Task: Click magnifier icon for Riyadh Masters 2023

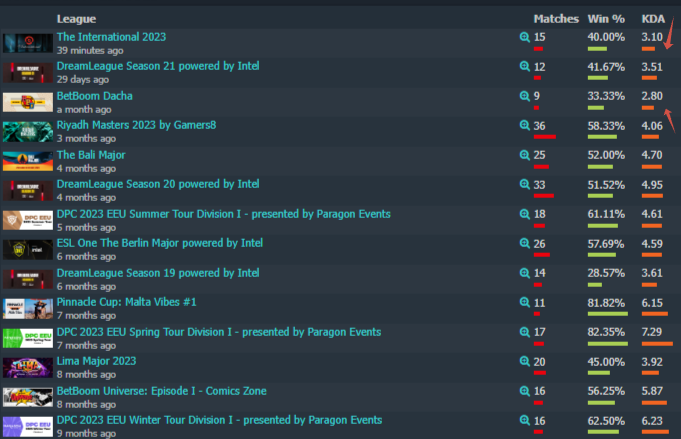Action: point(525,125)
